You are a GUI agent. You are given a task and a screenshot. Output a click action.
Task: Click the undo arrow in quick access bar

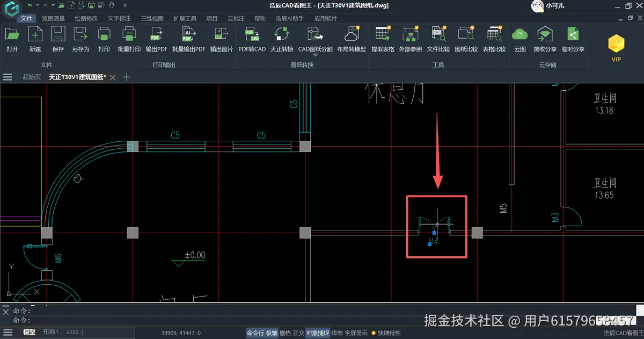30,5
